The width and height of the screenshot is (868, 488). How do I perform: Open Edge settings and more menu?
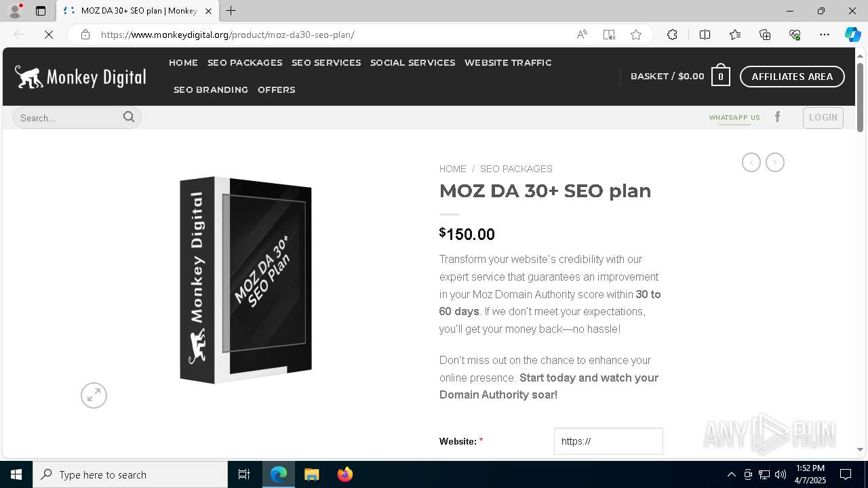[x=825, y=35]
